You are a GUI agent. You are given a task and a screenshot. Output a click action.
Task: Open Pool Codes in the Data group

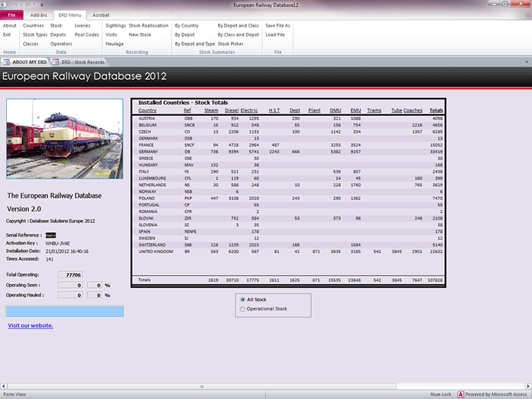87,34
